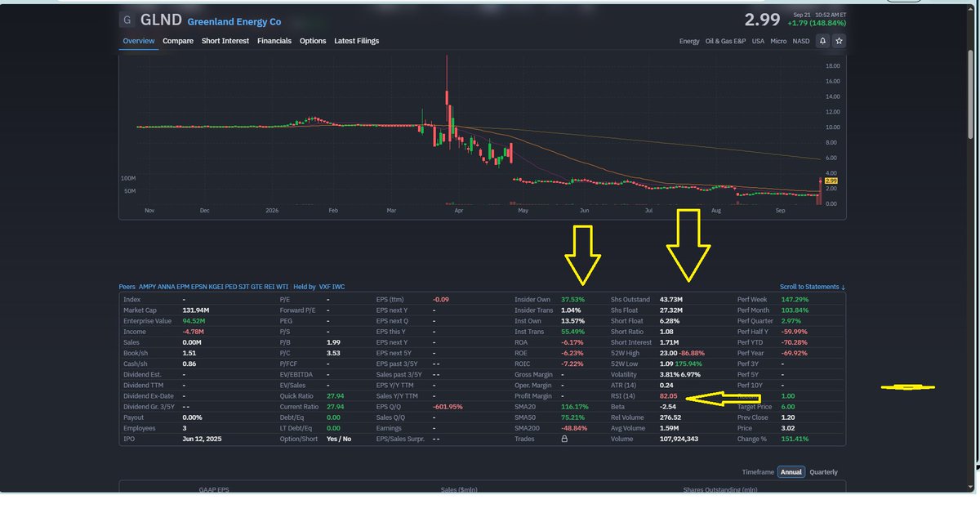Open peer ticker WTI

point(283,287)
